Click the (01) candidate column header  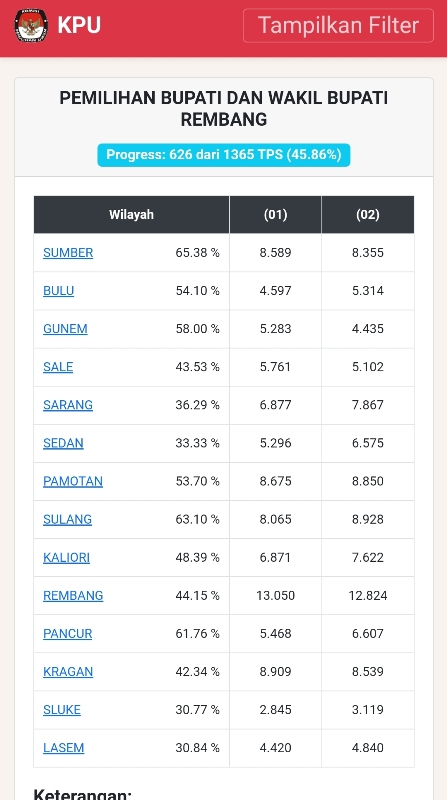point(276,214)
